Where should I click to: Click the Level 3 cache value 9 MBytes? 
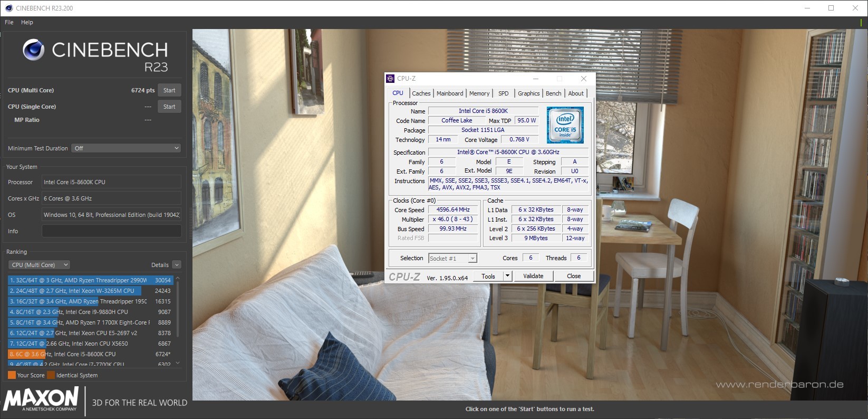pos(536,238)
